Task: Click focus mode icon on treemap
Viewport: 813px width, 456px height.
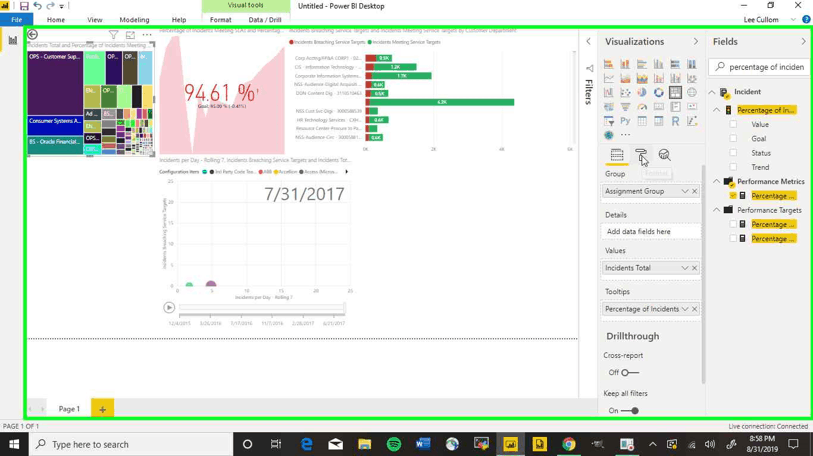Action: [x=130, y=35]
